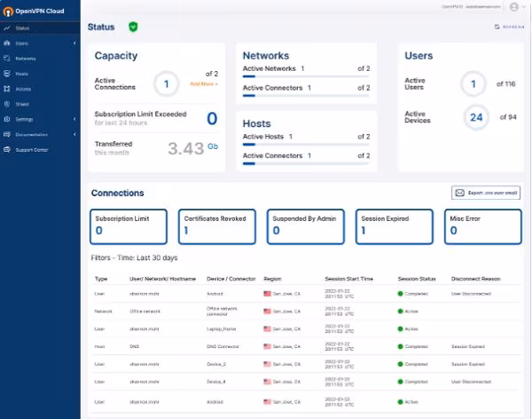Screen dimensions: 532x419
Task: Expand the Settings sidebar submenu arrow
Action: point(74,119)
